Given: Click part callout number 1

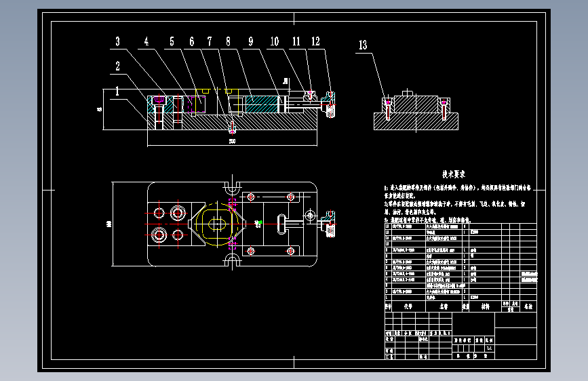Looking at the screenshot, I should coord(117,91).
